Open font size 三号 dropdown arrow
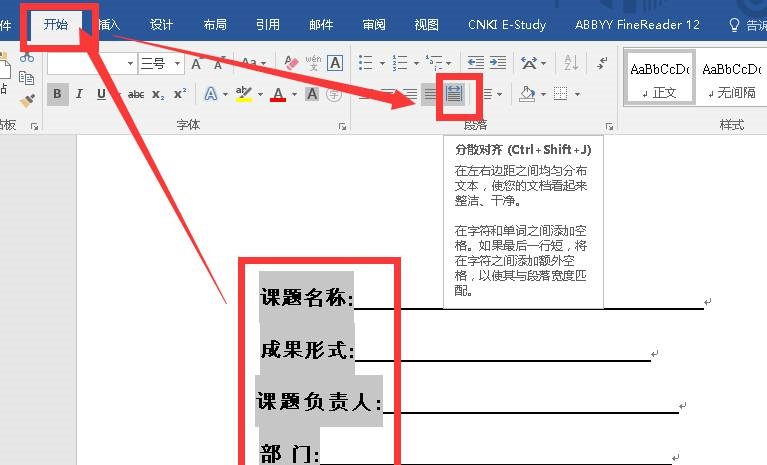 177,63
